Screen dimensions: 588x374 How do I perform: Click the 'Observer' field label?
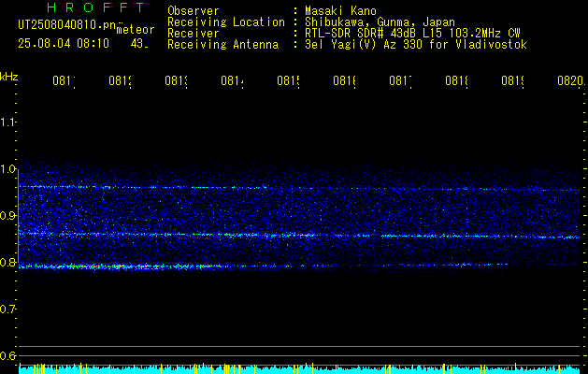coord(194,10)
